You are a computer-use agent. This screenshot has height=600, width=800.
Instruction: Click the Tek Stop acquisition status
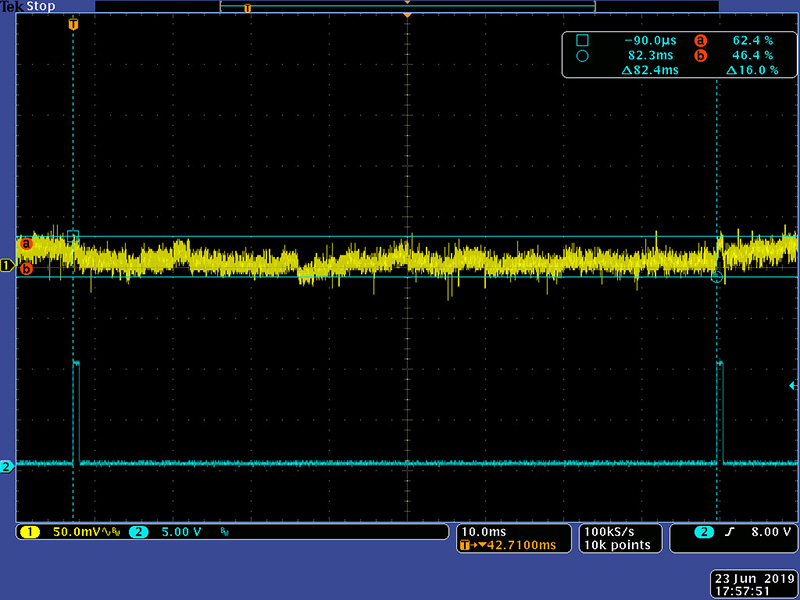(26, 7)
